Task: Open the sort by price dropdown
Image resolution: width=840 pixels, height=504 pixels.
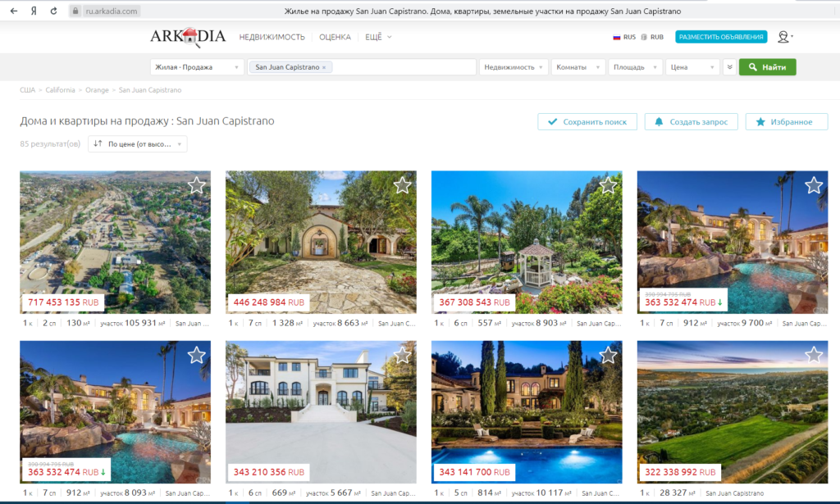Action: pos(138,144)
